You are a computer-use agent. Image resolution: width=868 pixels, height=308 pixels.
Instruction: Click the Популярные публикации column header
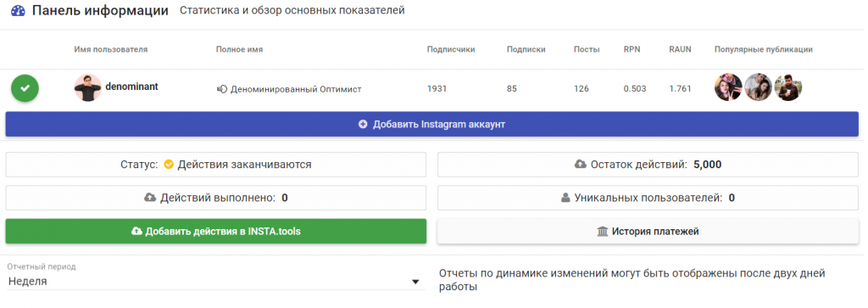tap(764, 49)
